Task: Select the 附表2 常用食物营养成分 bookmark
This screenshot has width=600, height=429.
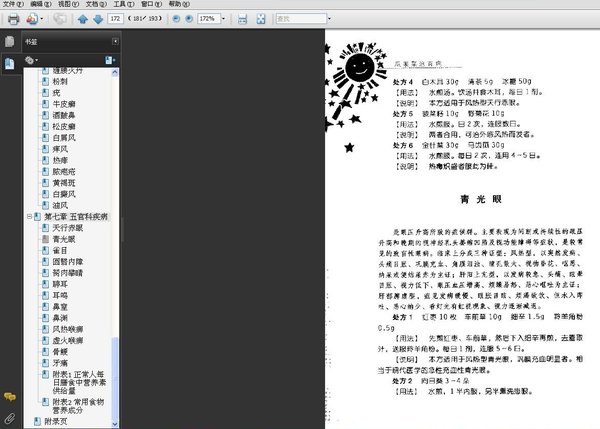Action: click(x=78, y=406)
